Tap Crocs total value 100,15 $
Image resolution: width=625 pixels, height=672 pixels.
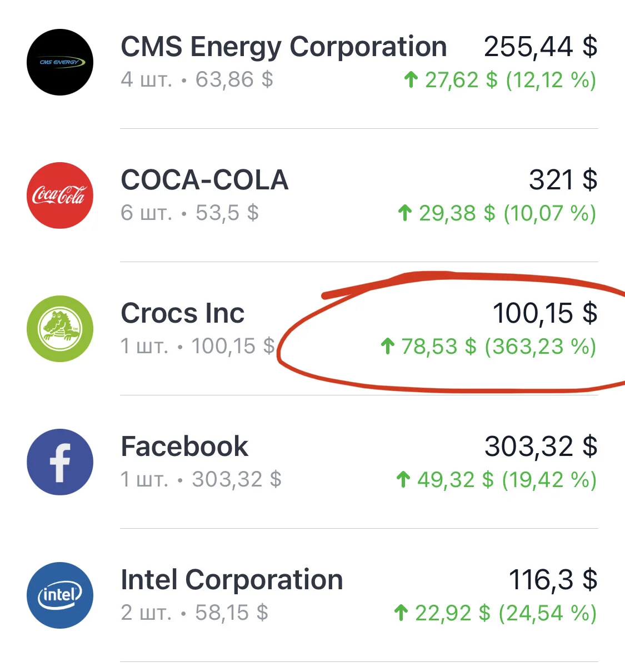545,313
